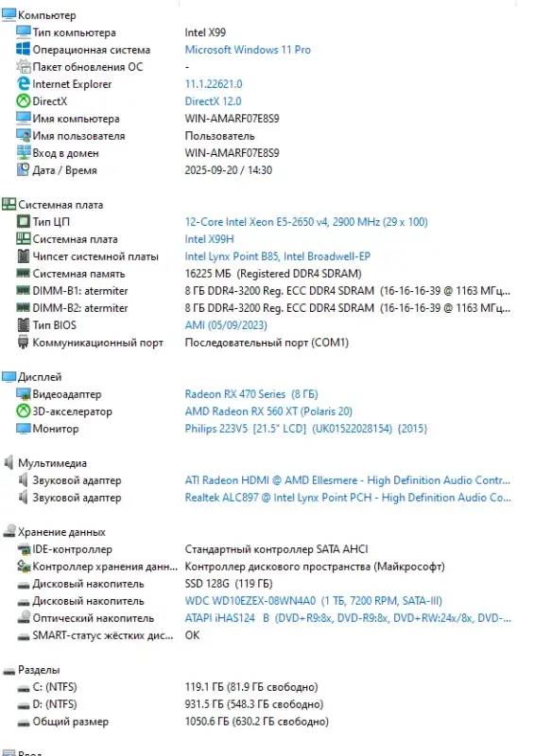Click the Windows logo icon beside Операционная система

pos(23,49)
